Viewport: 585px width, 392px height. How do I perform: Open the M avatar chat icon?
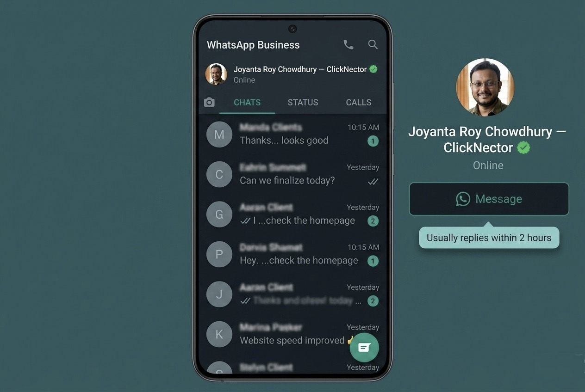[219, 135]
